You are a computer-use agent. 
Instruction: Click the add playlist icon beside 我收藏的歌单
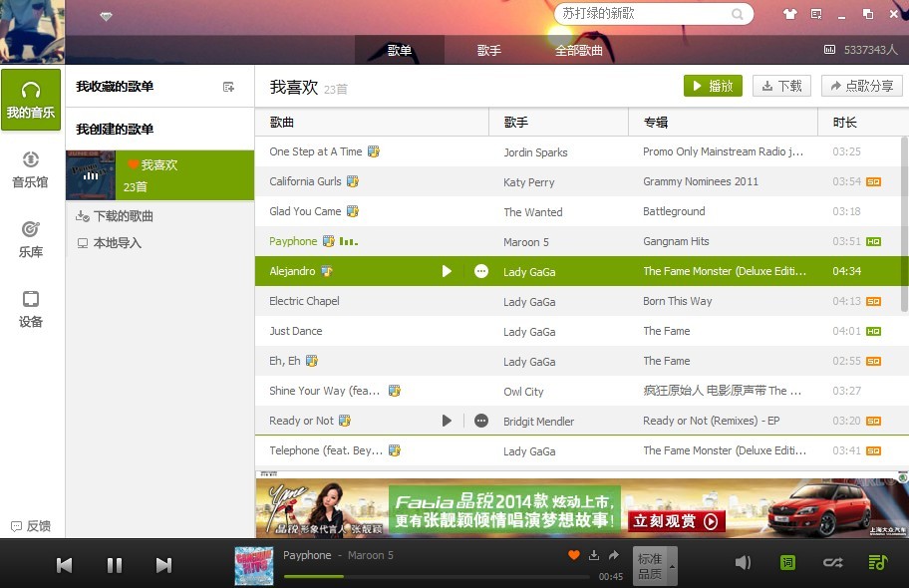coord(228,87)
